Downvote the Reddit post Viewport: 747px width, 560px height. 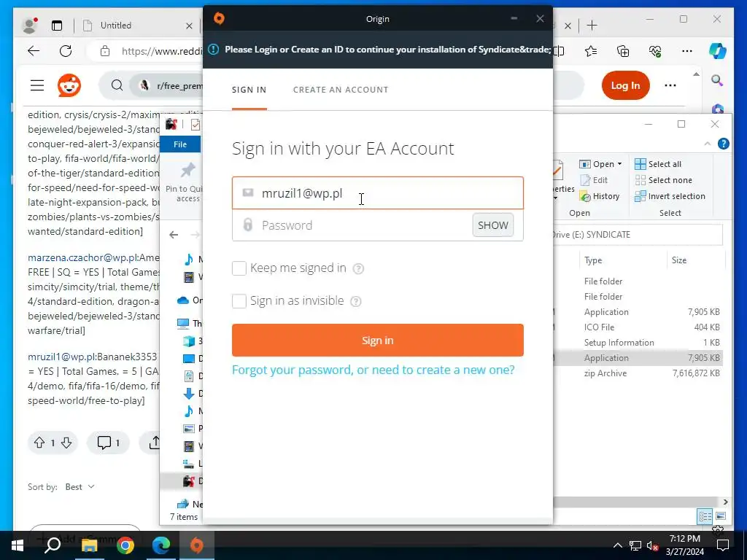click(66, 443)
